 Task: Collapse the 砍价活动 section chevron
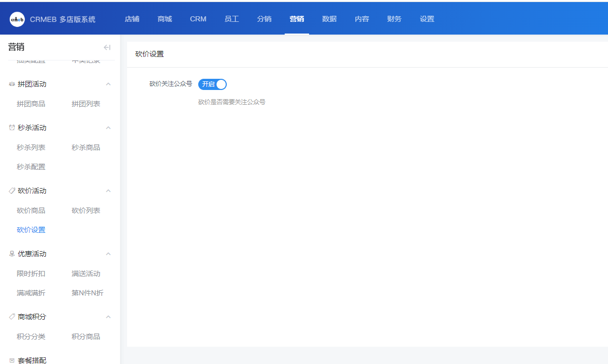[x=108, y=191]
